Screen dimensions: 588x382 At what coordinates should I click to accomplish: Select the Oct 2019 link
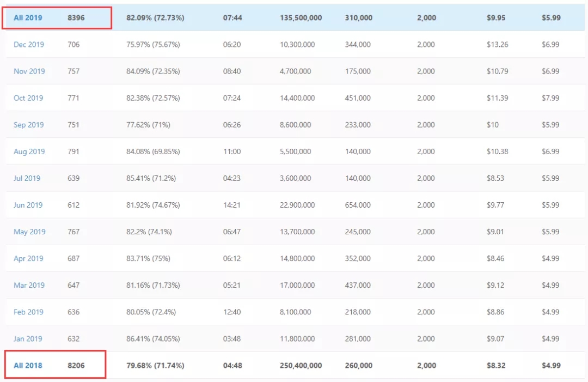(x=28, y=98)
